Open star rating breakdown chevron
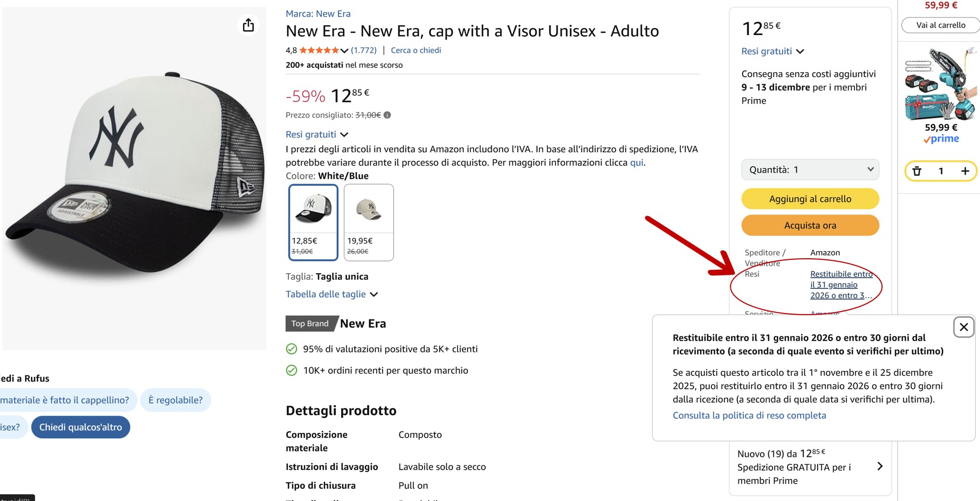Image resolution: width=980 pixels, height=501 pixels. (x=344, y=51)
